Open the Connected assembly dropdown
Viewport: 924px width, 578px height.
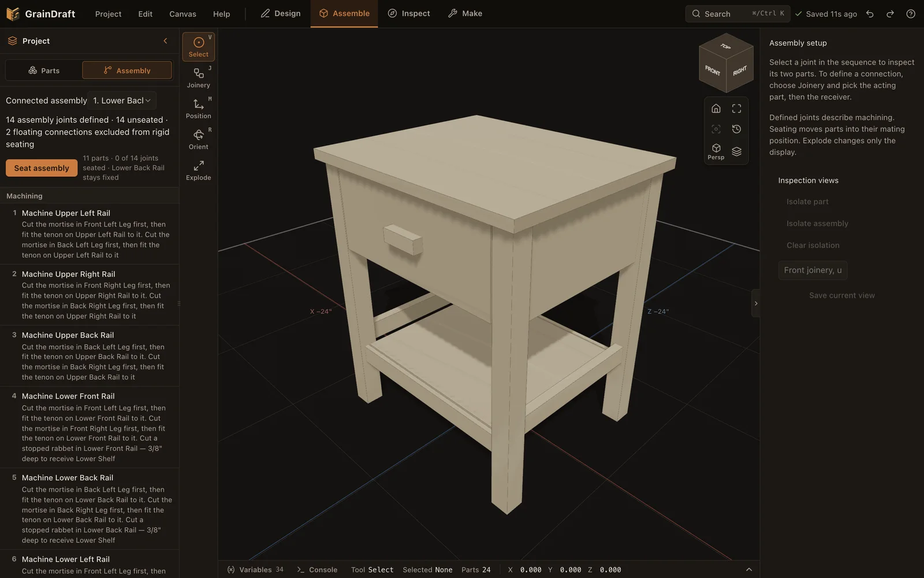coord(122,101)
